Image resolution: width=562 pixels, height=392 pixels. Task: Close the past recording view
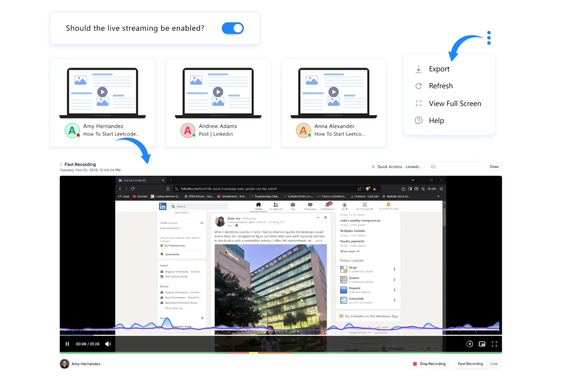[x=493, y=166]
